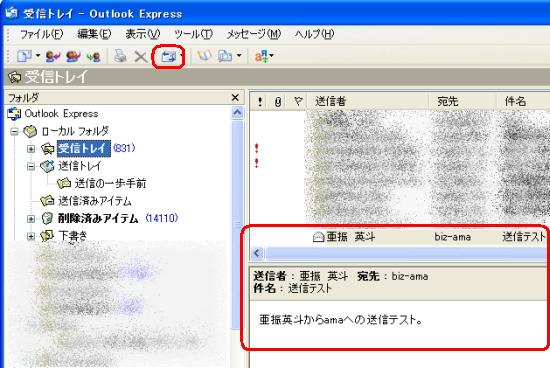This screenshot has width=550, height=368.
Task: Open the メッセージ(M) menu
Action: (254, 34)
